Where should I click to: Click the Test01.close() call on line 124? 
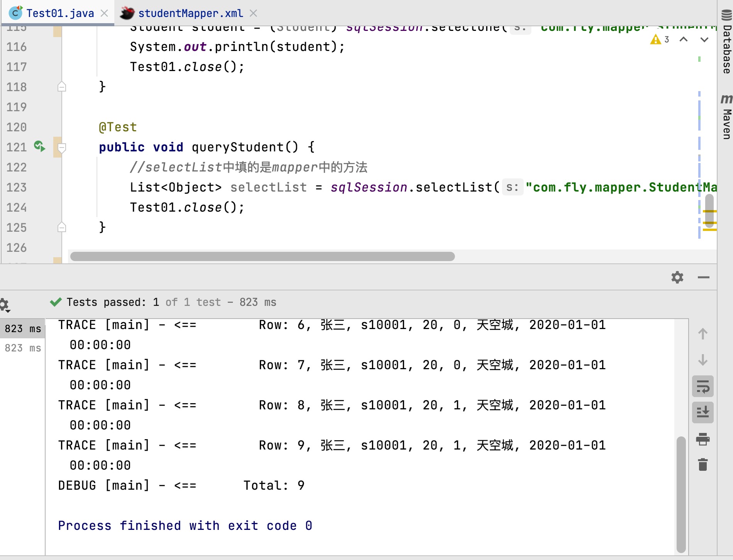pos(187,207)
